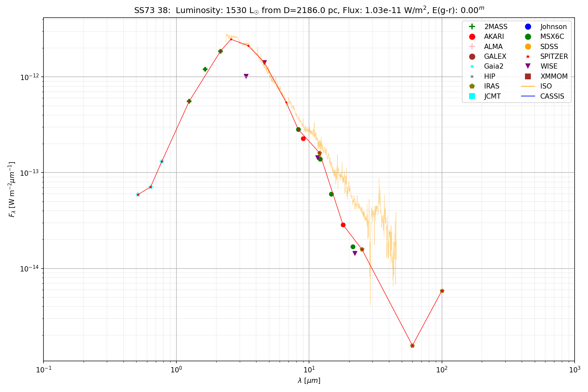
Task: Click the plot title starting with SS73 38
Action: pos(309,10)
